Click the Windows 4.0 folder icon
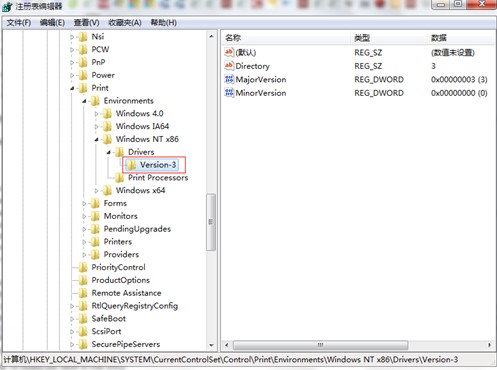Image resolution: width=497 pixels, height=370 pixels. point(107,114)
